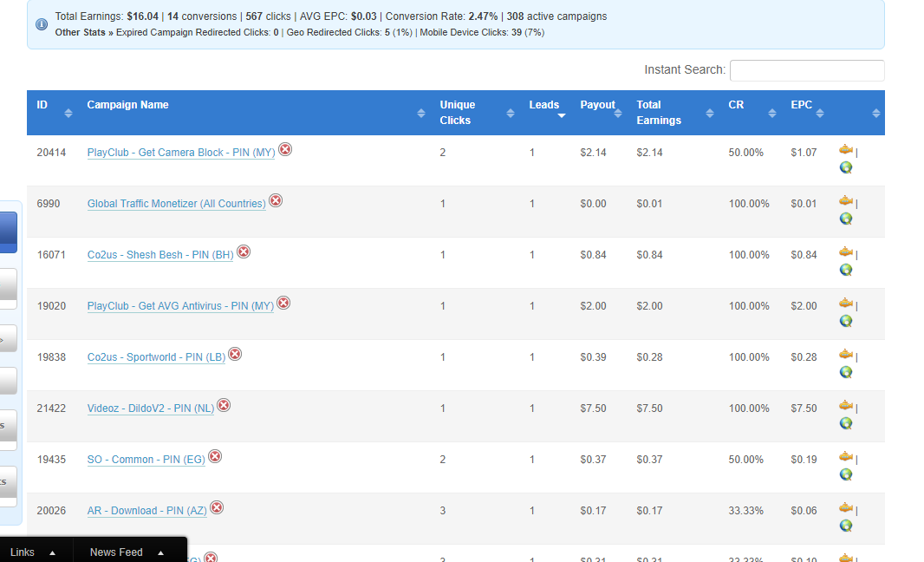Click sort arrows in the unlabeled last column header
The width and height of the screenshot is (924, 562).
pyautogui.click(x=875, y=114)
